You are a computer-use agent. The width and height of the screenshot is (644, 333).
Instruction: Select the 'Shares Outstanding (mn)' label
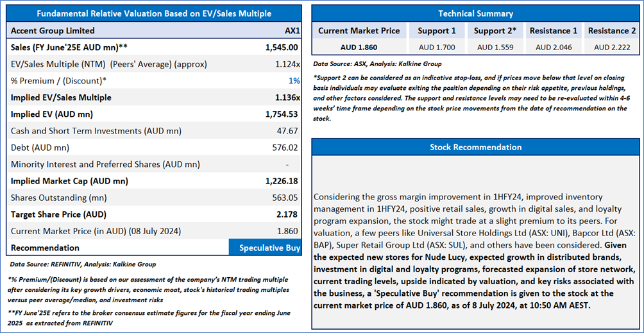coord(59,198)
